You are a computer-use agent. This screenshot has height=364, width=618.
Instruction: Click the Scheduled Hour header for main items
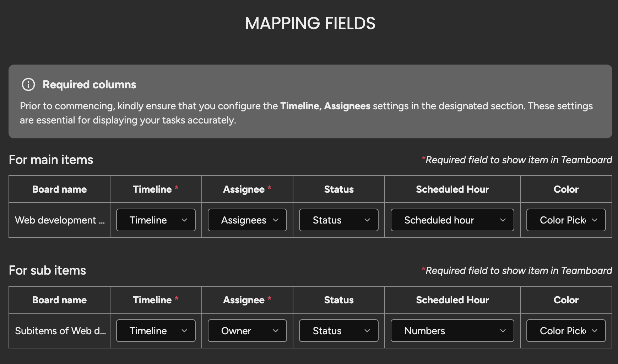coord(452,189)
